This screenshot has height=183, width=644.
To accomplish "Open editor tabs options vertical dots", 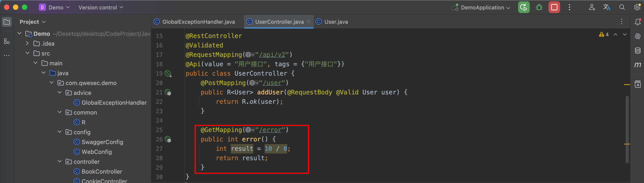I will pos(621,22).
